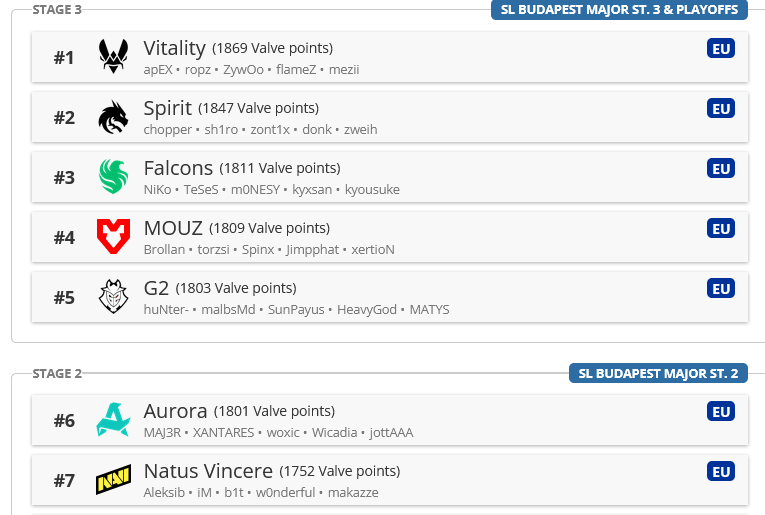Image resolution: width=765 pixels, height=515 pixels.
Task: Open the MOUZ team entry
Action: pyautogui.click(x=173, y=228)
